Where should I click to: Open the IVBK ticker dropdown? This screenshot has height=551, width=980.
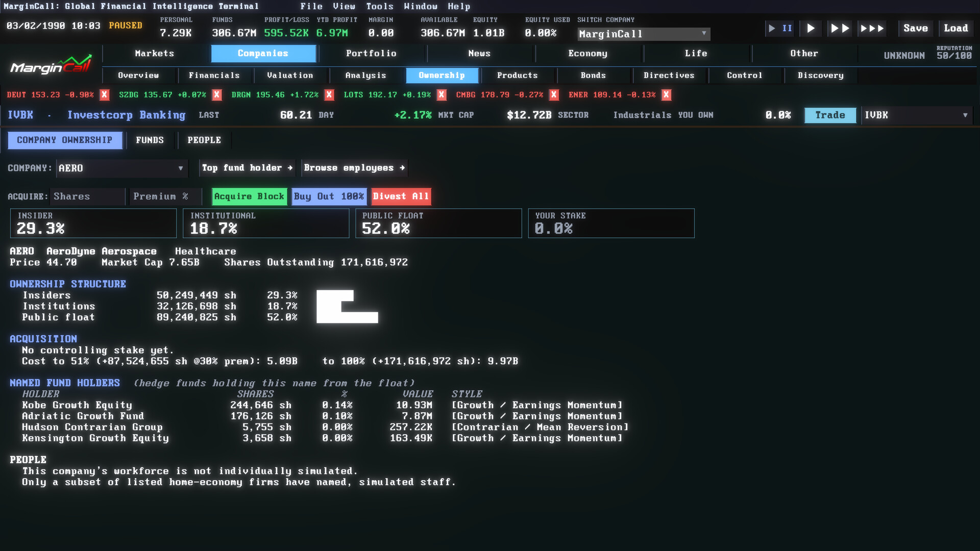tap(917, 115)
